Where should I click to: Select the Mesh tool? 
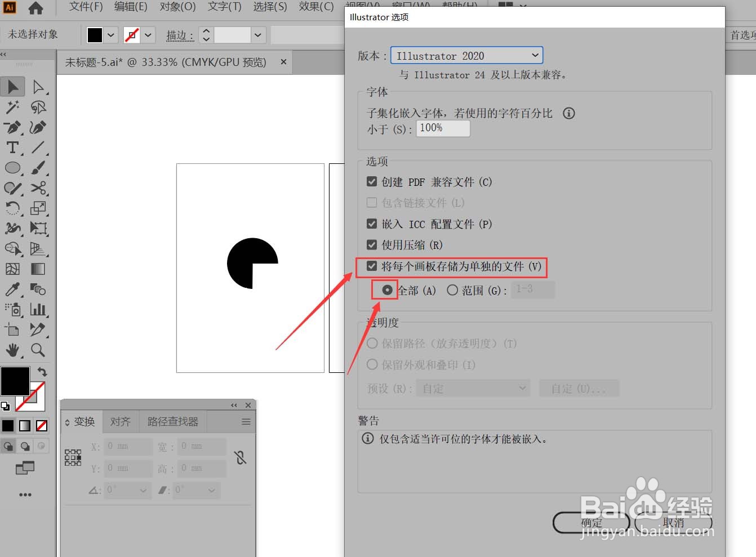click(12, 269)
